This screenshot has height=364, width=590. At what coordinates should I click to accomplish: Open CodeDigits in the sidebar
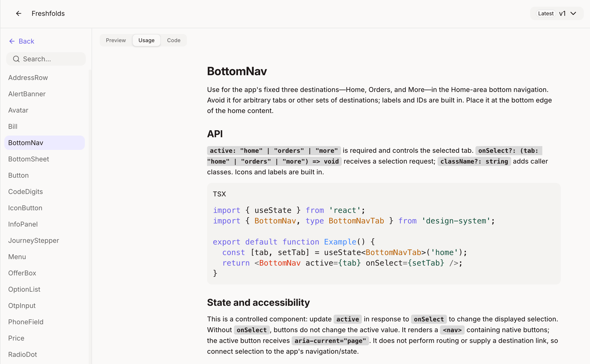[x=45, y=192]
